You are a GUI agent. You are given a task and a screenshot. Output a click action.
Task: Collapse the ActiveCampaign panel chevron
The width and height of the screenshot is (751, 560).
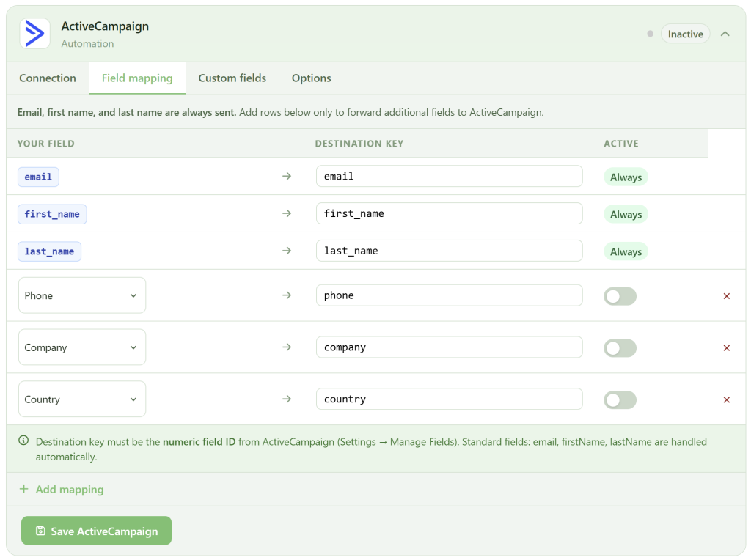[725, 34]
